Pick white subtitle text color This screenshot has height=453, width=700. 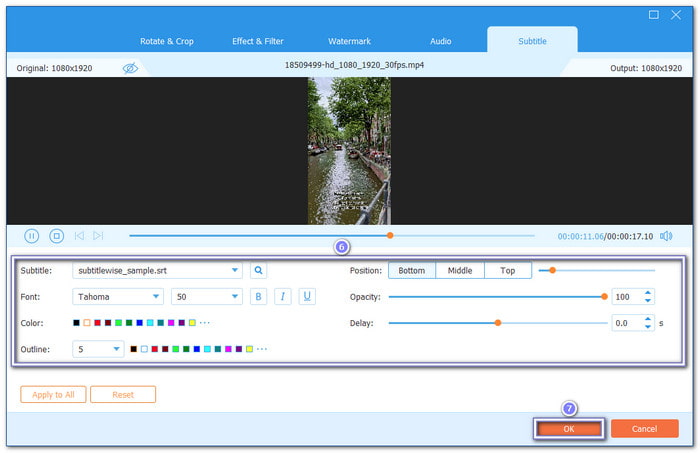pyautogui.click(x=87, y=323)
